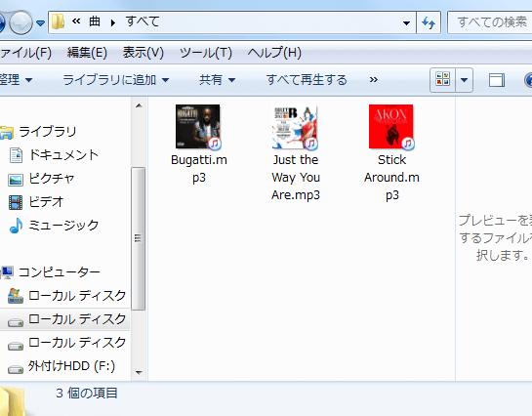Open the recent pages dropdown arrow
The image size is (532, 416).
click(41, 23)
